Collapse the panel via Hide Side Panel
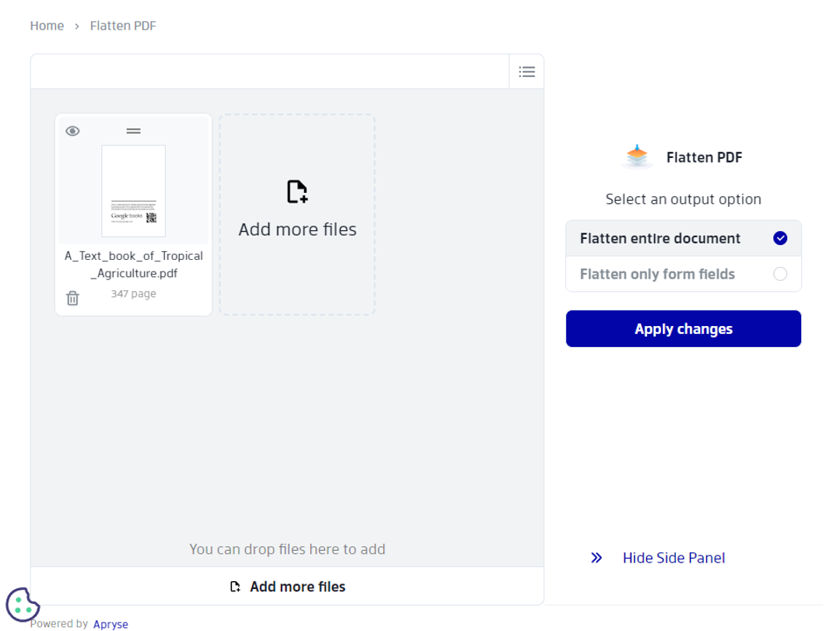Viewport: 840px width, 631px height. 674,557
